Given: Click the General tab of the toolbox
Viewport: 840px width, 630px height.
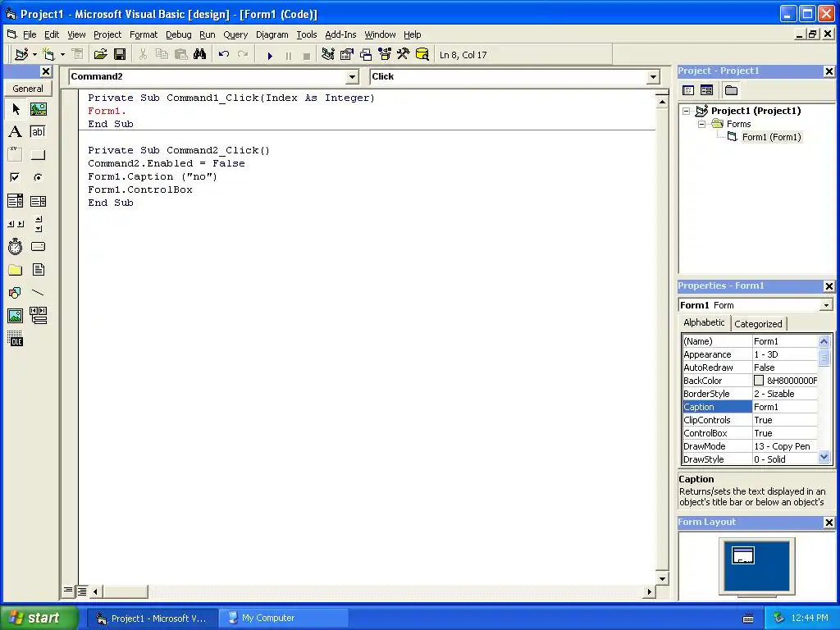Looking at the screenshot, I should pos(28,89).
